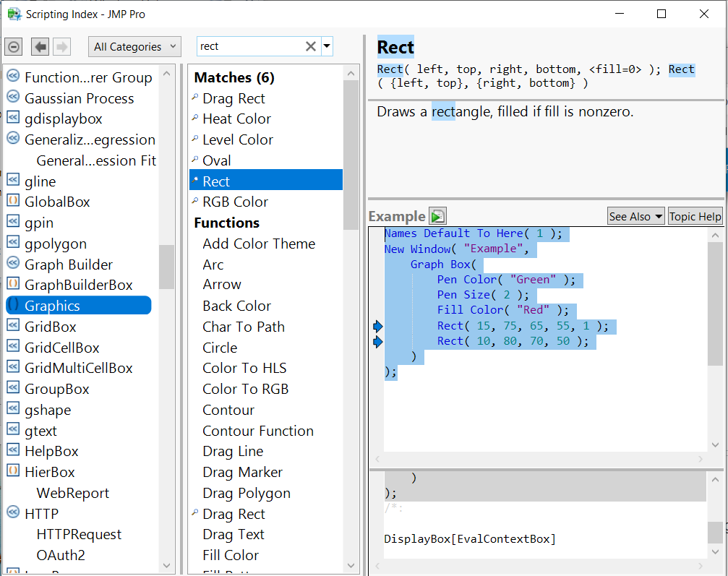Click the icon beside HierBox
Screen dimensions: 728x576
14,470
